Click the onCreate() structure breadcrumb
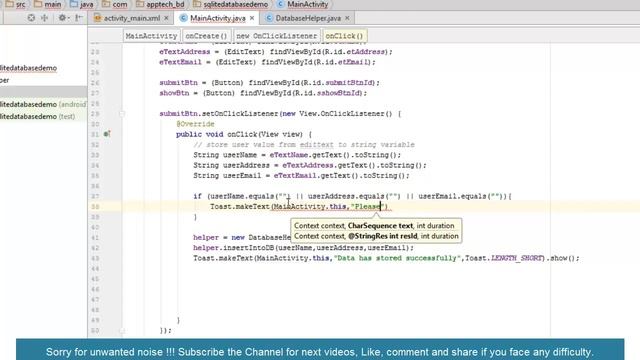This screenshot has width=640, height=360. coord(207,36)
